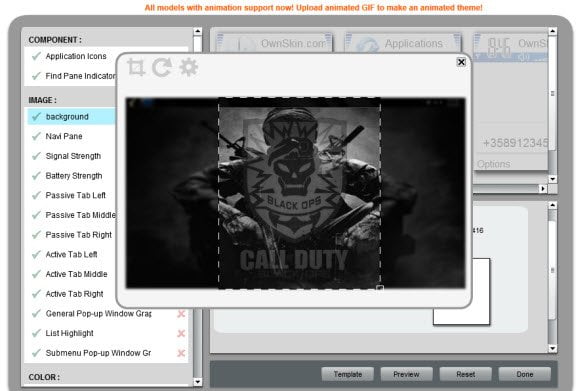Select the background image item
Image resolution: width=580 pixels, height=391 pixels.
72,117
